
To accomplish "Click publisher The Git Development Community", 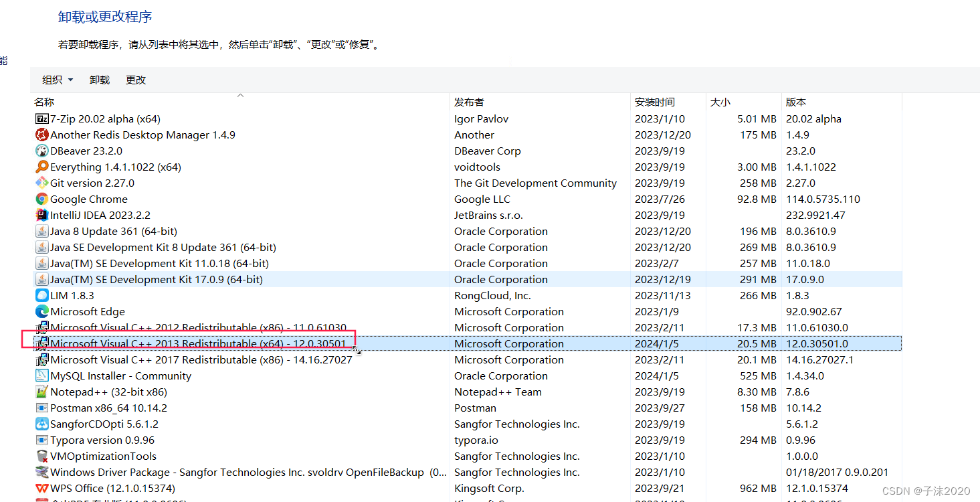I will 535,183.
